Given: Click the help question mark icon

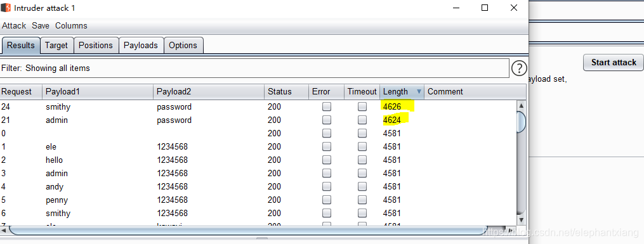Looking at the screenshot, I should pos(519,68).
